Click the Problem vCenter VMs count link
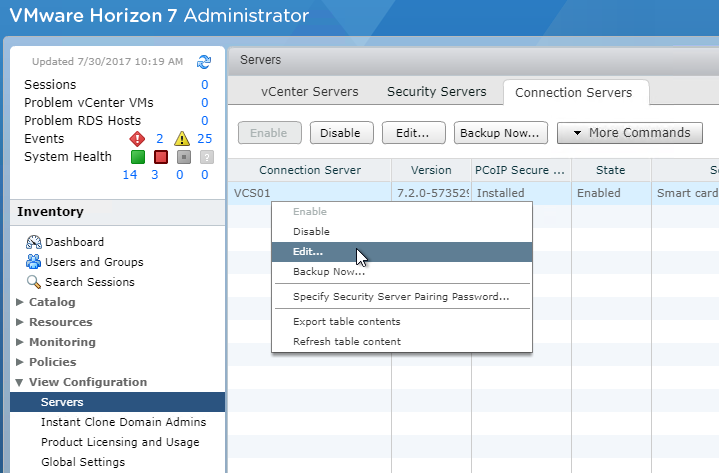This screenshot has width=719, height=473. pos(205,103)
